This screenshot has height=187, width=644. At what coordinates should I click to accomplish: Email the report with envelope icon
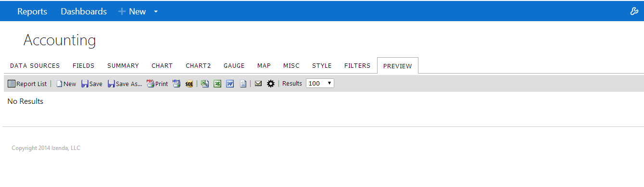(x=258, y=84)
